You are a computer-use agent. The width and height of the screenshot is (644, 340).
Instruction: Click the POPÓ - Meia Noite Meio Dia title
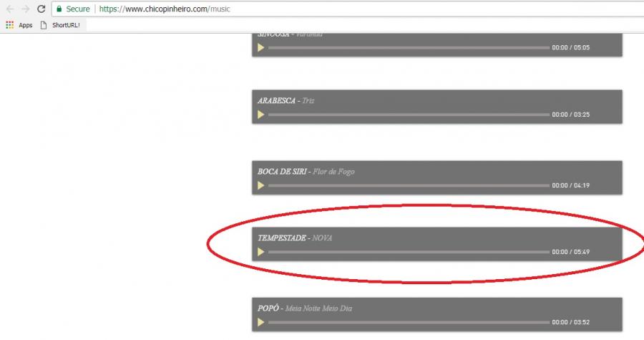click(305, 309)
